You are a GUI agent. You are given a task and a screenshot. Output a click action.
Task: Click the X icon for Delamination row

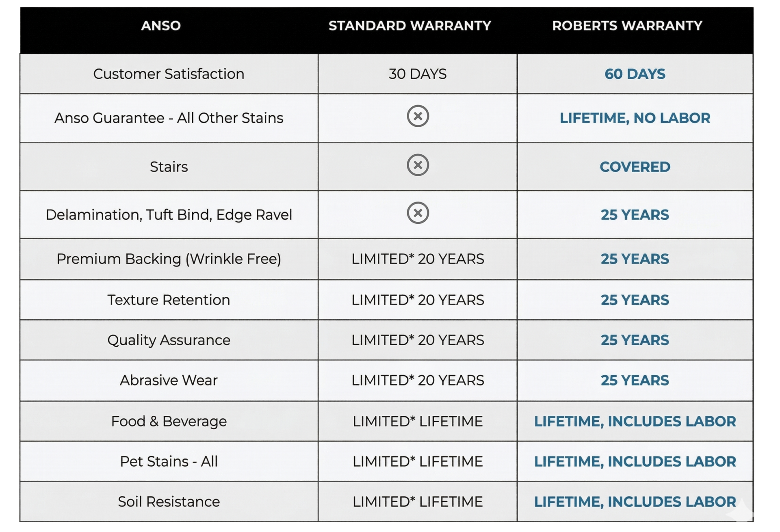pos(418,213)
